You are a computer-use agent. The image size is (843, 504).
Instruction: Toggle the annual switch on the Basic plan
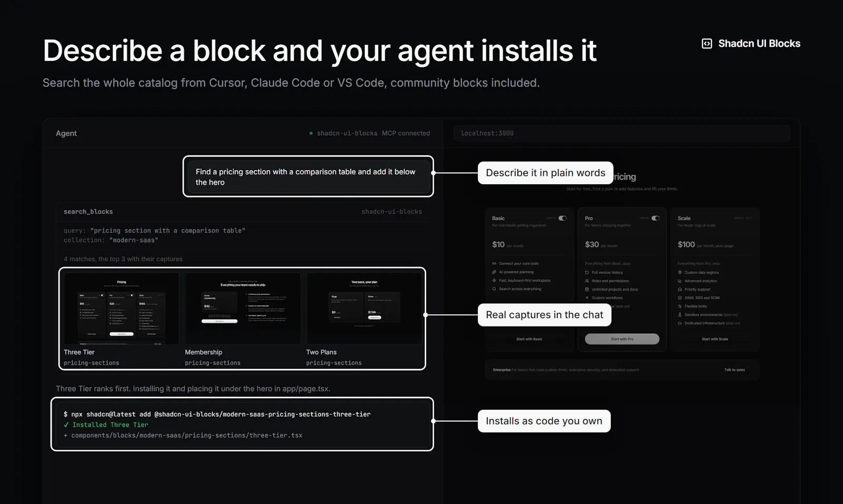[563, 218]
